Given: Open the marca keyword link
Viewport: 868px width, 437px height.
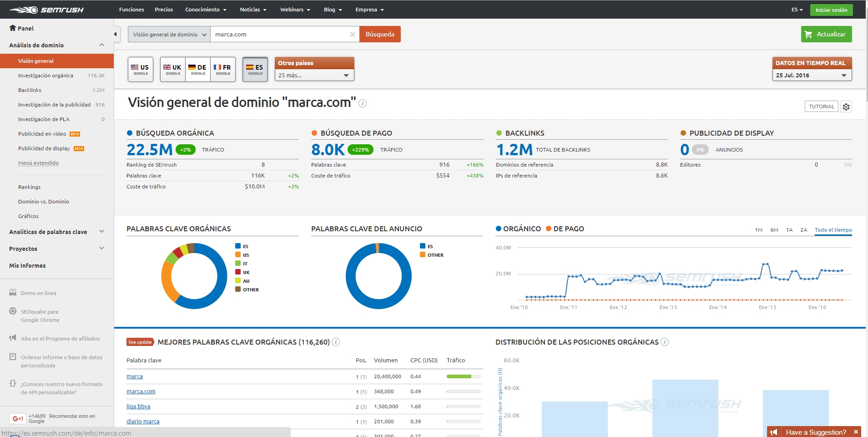Looking at the screenshot, I should [135, 376].
